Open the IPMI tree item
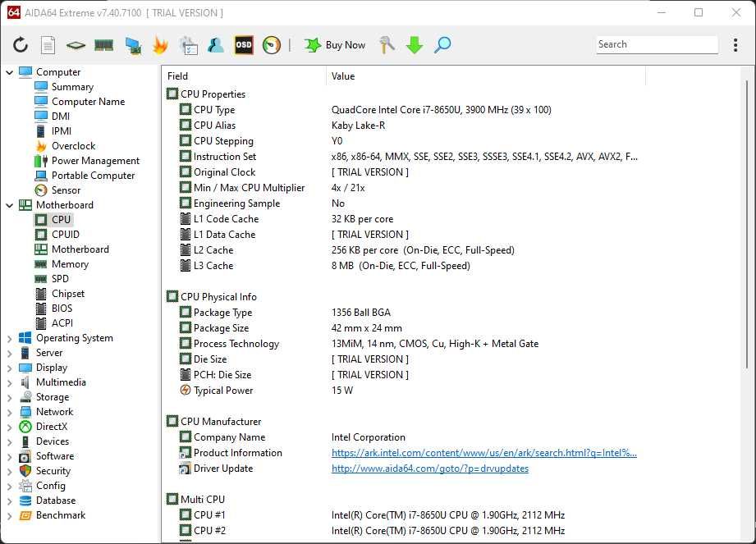 (62, 131)
